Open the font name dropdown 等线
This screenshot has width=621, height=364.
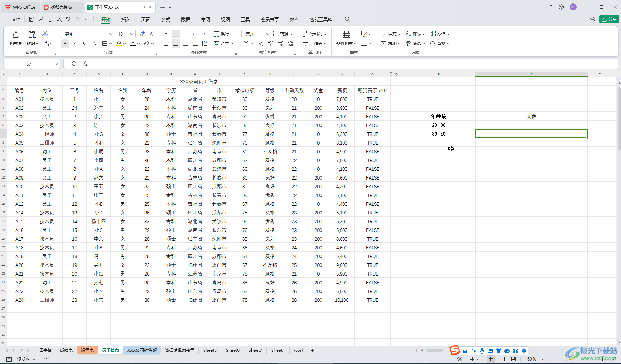click(x=88, y=34)
